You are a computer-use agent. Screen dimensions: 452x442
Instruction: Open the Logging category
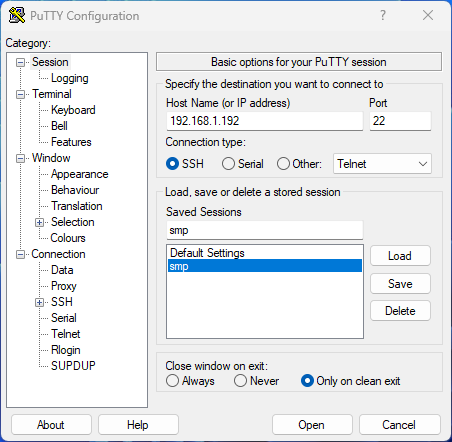tap(69, 78)
